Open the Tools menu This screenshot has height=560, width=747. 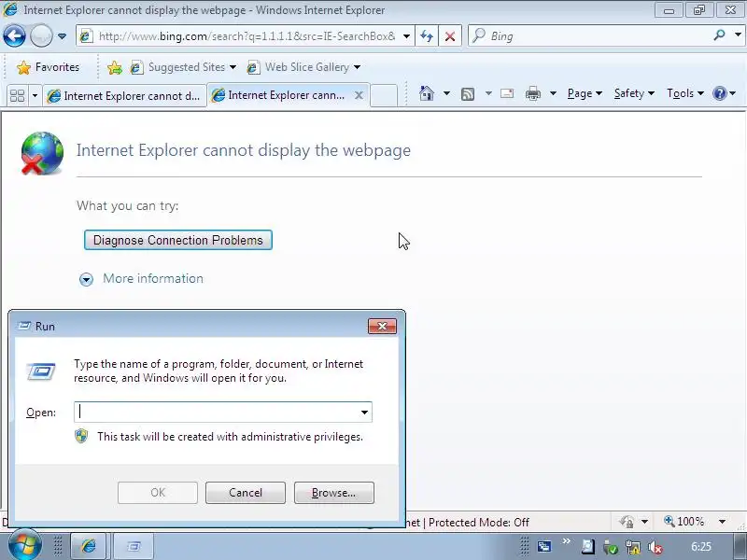click(x=685, y=93)
